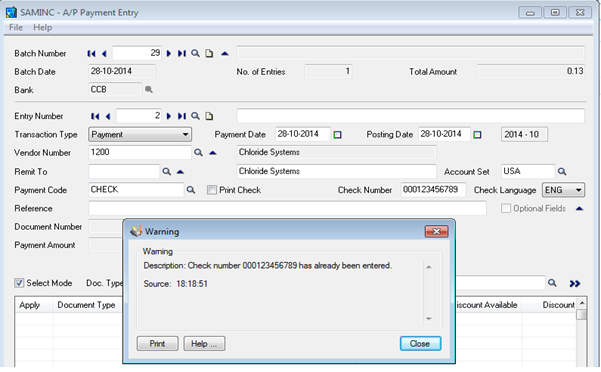
Task: Go to previous batch number
Action: (104, 54)
